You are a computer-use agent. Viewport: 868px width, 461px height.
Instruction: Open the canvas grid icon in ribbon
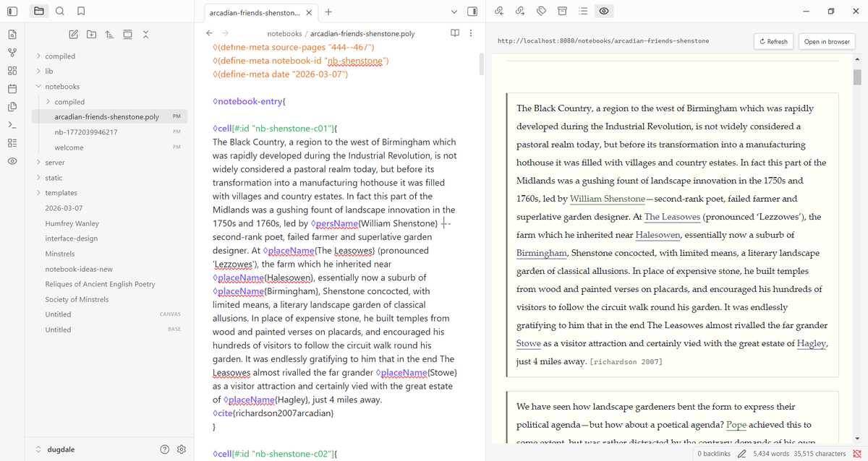[12, 71]
